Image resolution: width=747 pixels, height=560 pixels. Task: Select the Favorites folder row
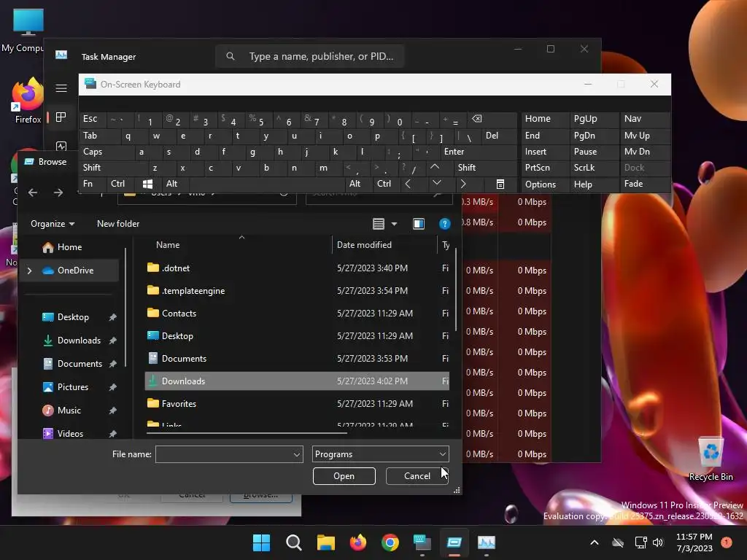(x=297, y=404)
